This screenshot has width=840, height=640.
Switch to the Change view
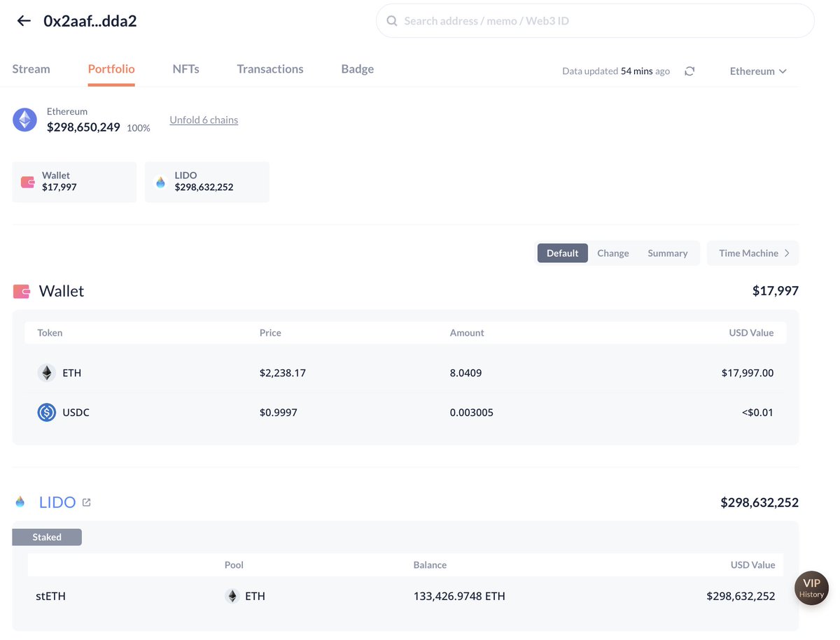(x=613, y=253)
